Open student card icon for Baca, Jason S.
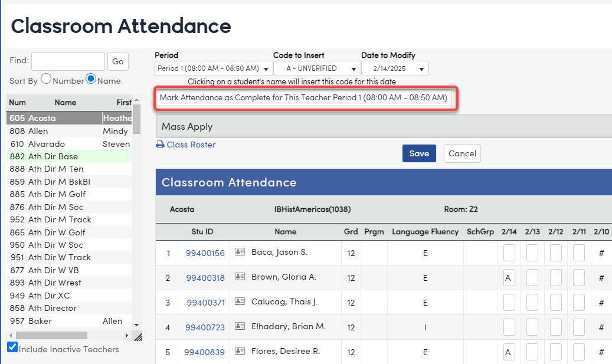 [x=240, y=252]
